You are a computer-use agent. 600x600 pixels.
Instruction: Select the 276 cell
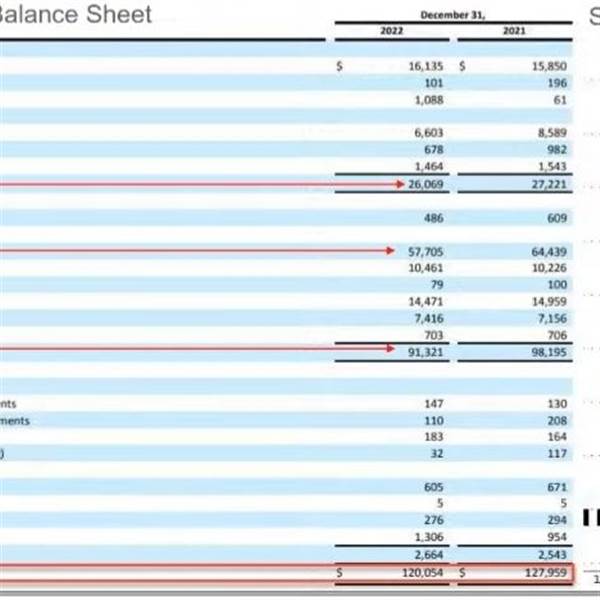click(x=434, y=520)
